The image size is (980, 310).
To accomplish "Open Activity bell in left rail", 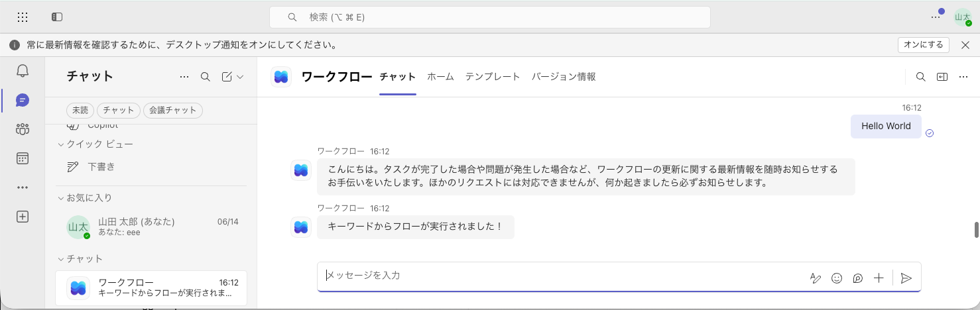I will coord(23,72).
